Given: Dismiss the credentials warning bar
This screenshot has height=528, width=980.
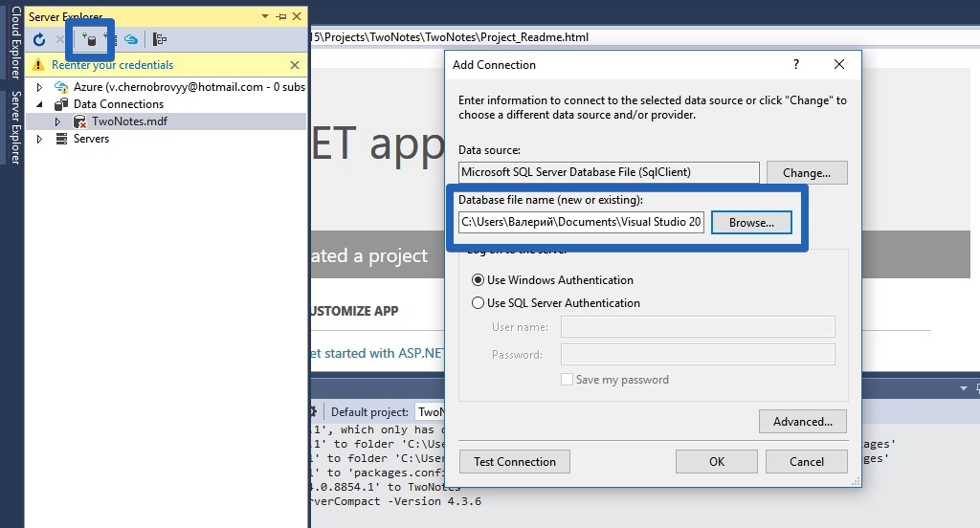Looking at the screenshot, I should (295, 65).
